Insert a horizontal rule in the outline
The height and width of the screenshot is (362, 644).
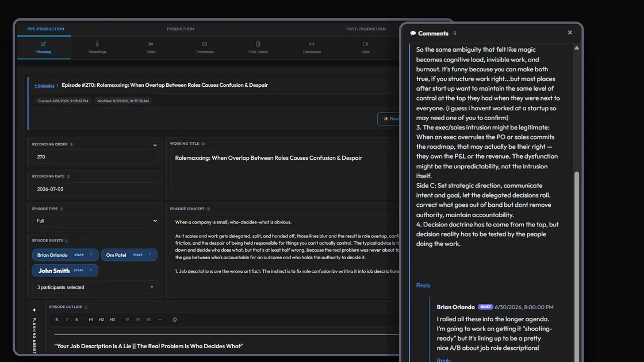pyautogui.click(x=160, y=319)
